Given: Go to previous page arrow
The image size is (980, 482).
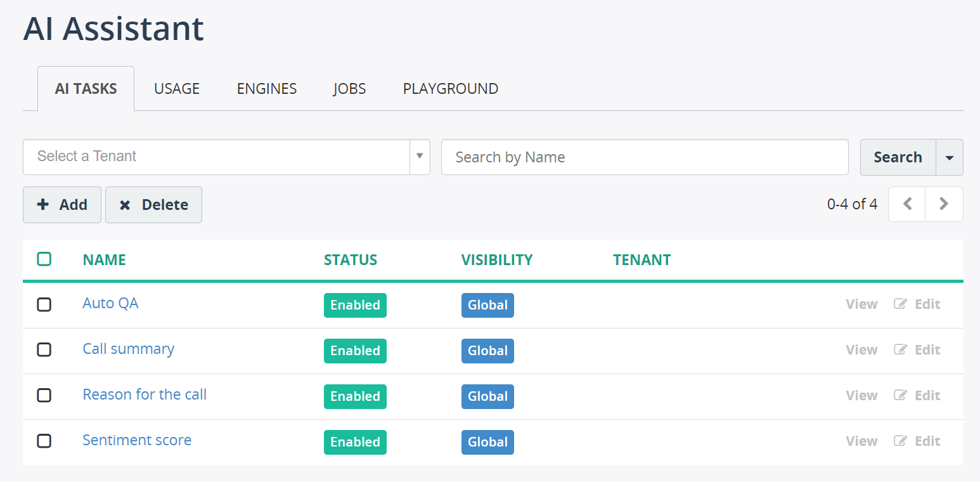Looking at the screenshot, I should [907, 204].
